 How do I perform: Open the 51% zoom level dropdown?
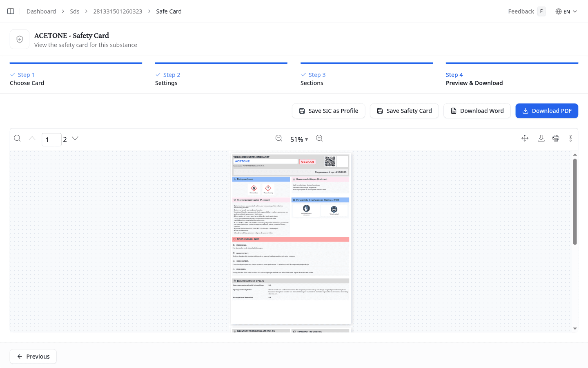click(299, 139)
